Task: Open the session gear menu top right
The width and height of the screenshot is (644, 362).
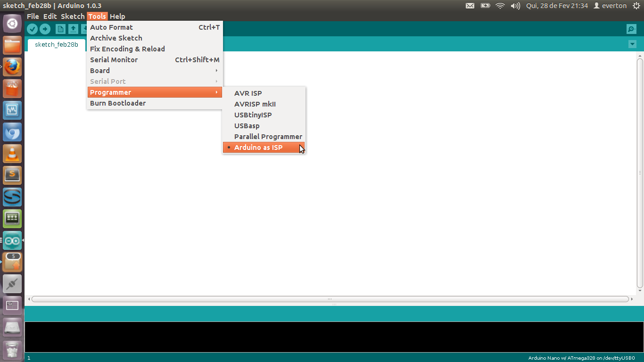Action: coord(637,6)
